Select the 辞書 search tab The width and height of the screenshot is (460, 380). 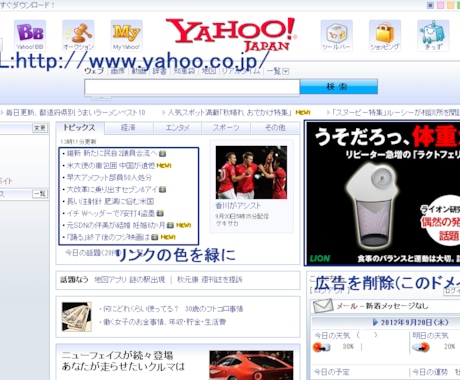159,71
